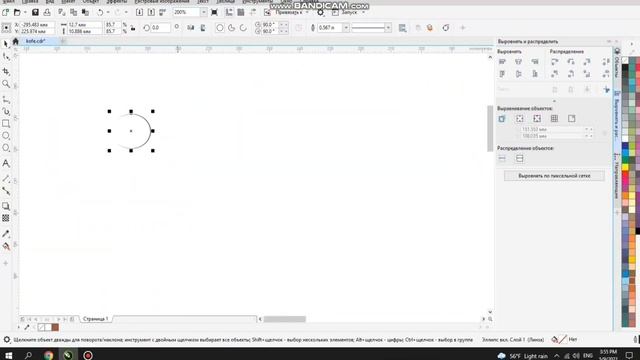
Task: Select the Ellipse tool in toolbox
Action: coord(6,136)
